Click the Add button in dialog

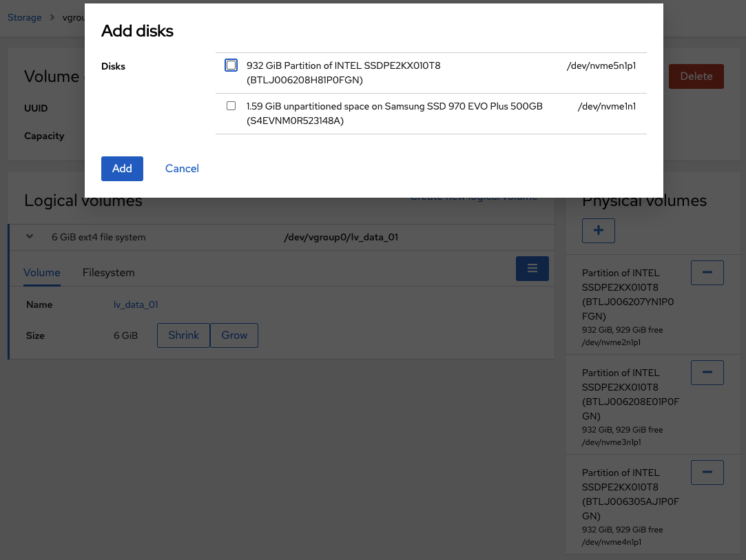(122, 169)
